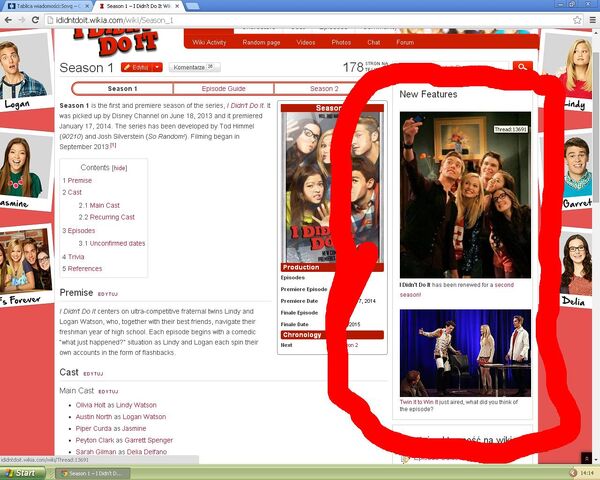
Task: Go back with browser back arrow
Action: click(x=8, y=20)
